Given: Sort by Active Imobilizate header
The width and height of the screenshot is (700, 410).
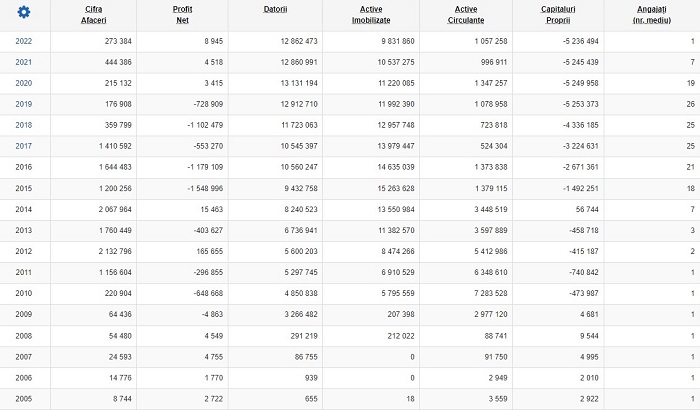Looking at the screenshot, I should [x=371, y=15].
